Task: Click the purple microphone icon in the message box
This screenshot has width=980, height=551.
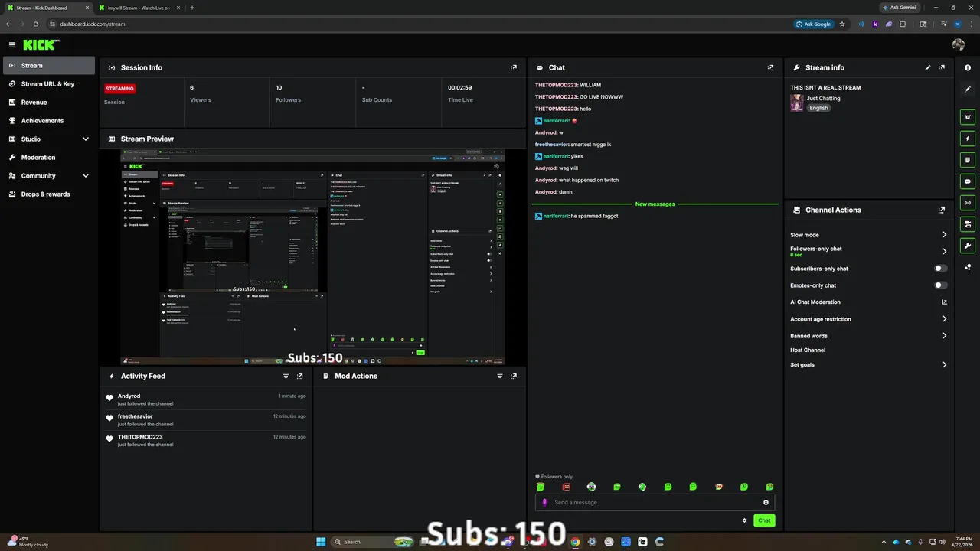Action: 544,503
